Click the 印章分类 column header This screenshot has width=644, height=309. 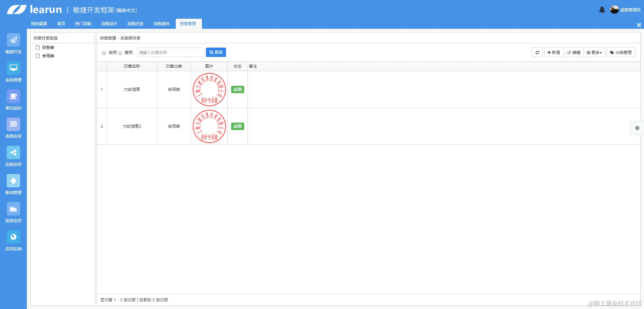174,66
